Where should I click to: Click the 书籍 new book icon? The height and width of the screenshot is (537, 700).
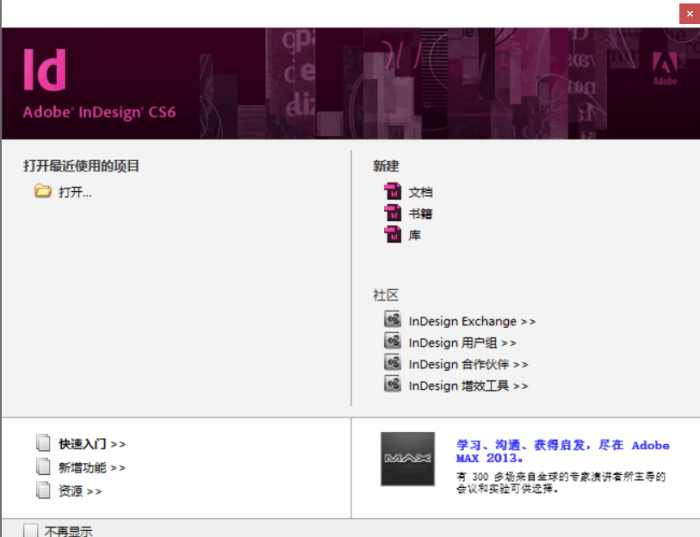tap(393, 212)
